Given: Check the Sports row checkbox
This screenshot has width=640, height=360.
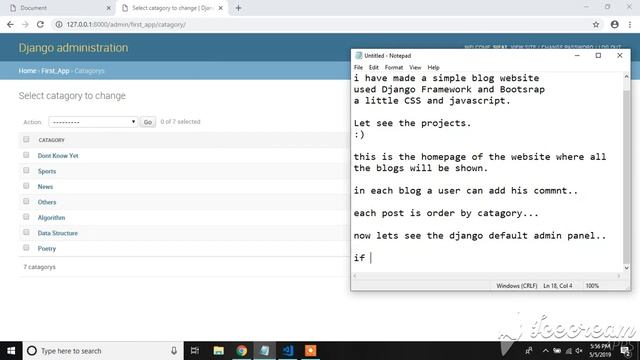Looking at the screenshot, I should pyautogui.click(x=26, y=171).
